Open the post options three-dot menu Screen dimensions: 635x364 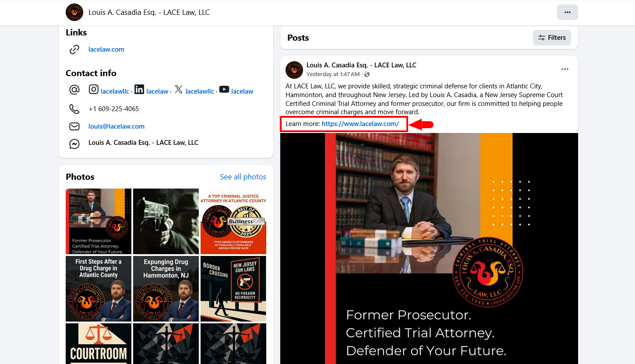tap(565, 69)
